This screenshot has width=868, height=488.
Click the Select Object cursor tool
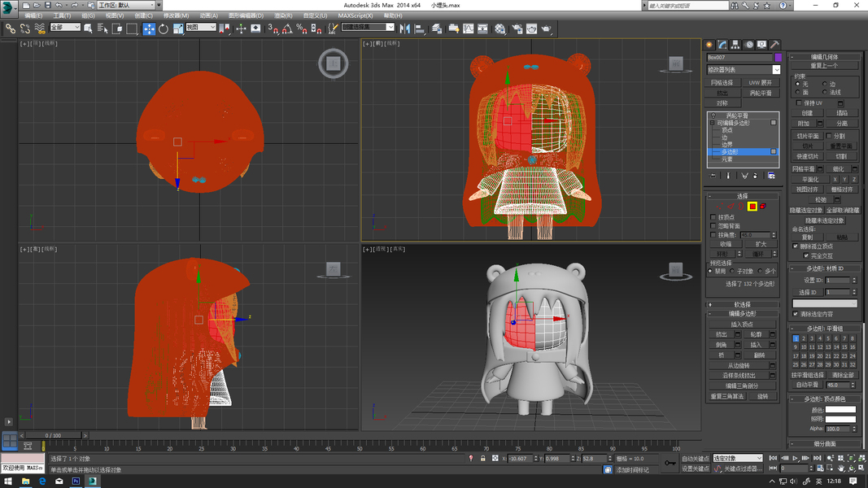click(x=88, y=28)
